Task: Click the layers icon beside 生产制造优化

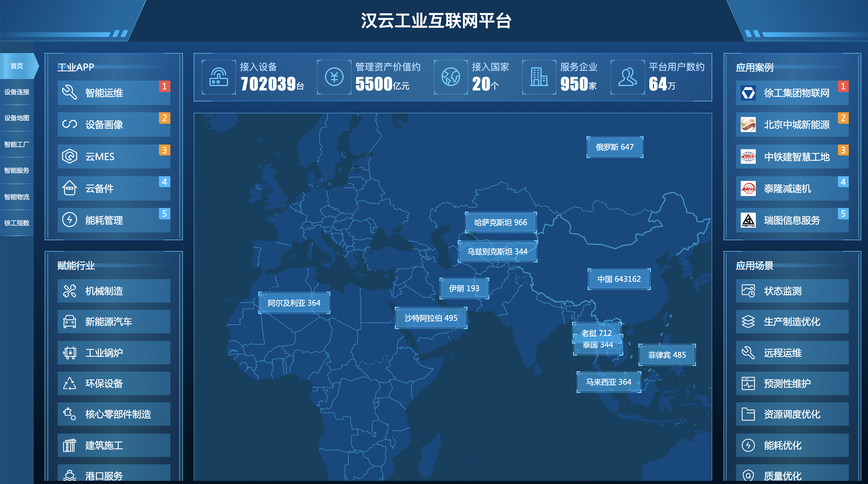Action: (748, 322)
